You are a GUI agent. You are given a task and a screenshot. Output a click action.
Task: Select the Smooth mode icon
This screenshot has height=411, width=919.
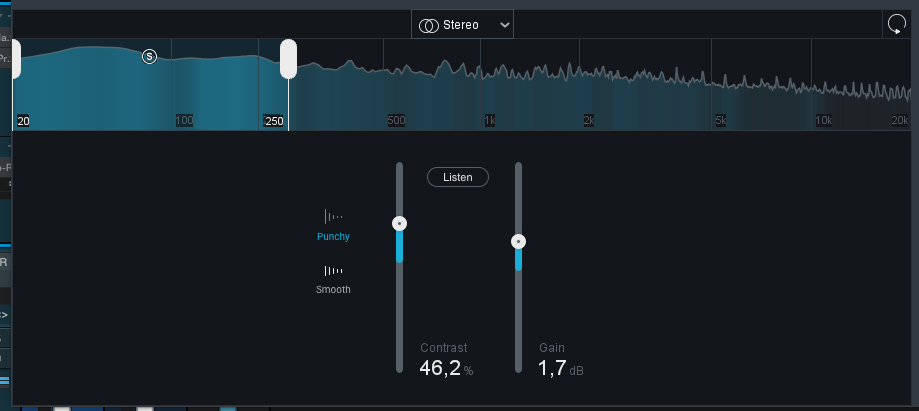333,271
